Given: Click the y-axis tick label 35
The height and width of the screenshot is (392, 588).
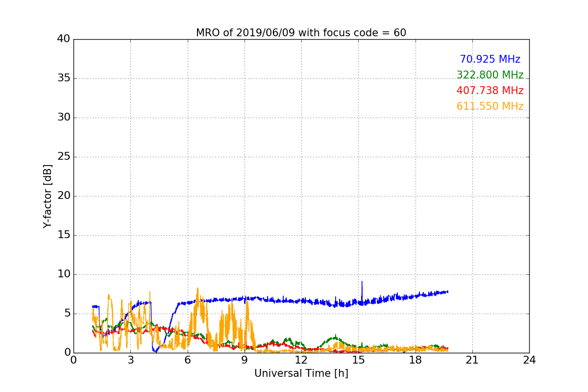Looking at the screenshot, I should point(64,78).
